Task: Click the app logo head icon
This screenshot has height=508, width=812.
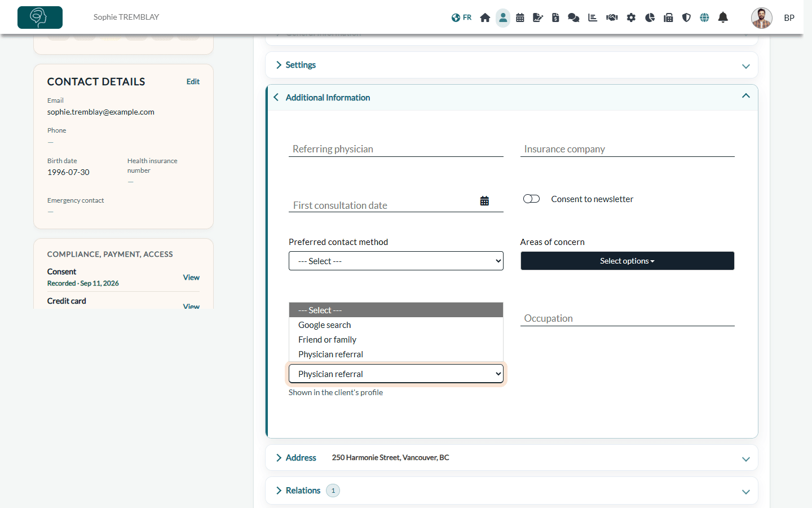Action: pyautogui.click(x=40, y=17)
